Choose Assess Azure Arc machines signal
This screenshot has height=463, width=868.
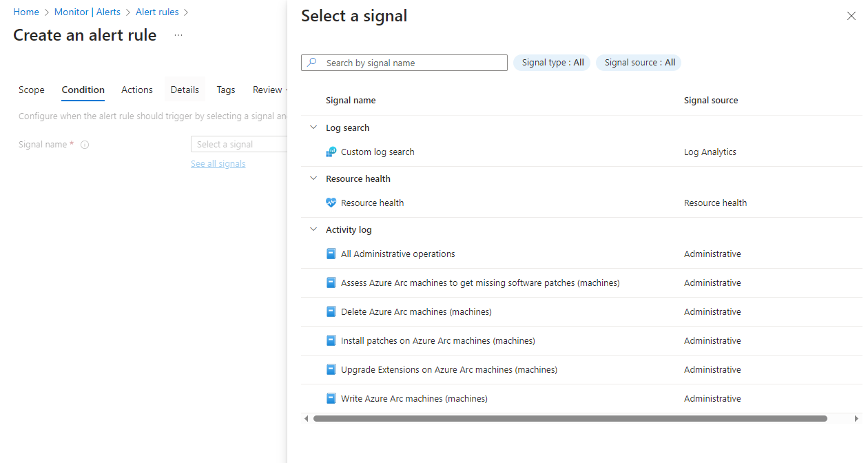click(480, 282)
